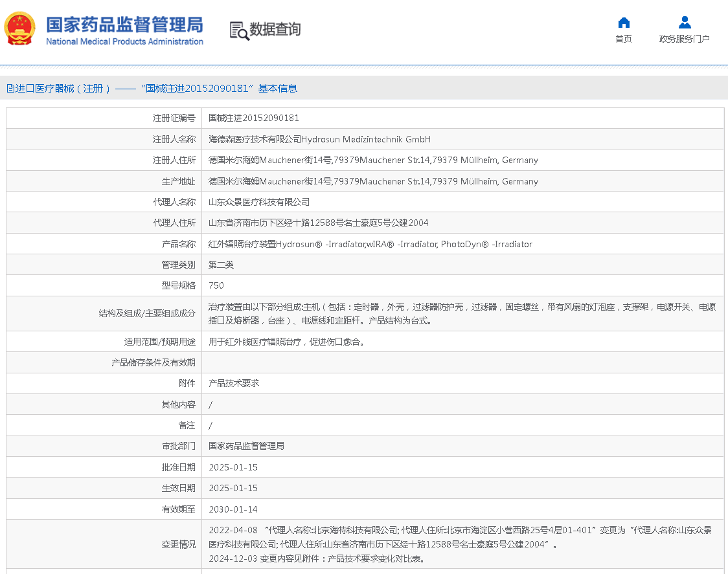This screenshot has height=574, width=728.
Task: Click 国家药品监督管理局 site title
Action: [x=125, y=25]
